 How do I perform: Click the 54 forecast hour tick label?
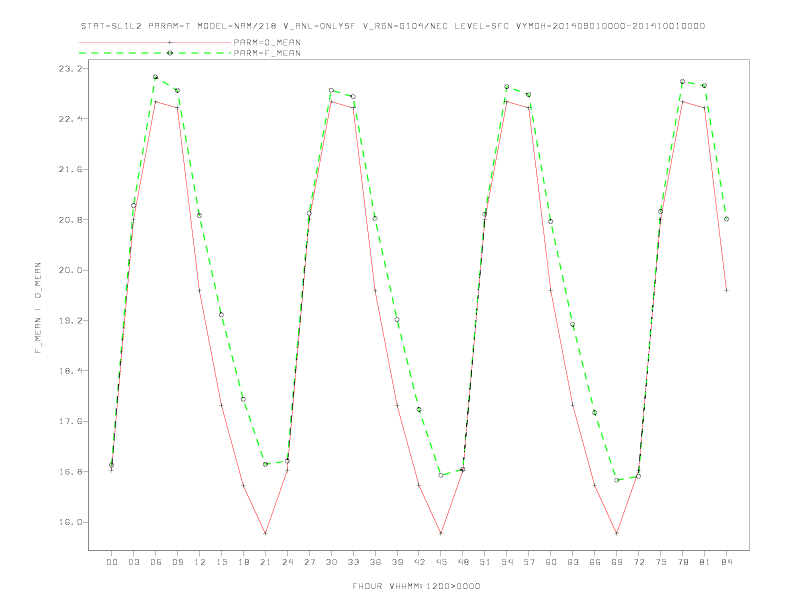(507, 562)
